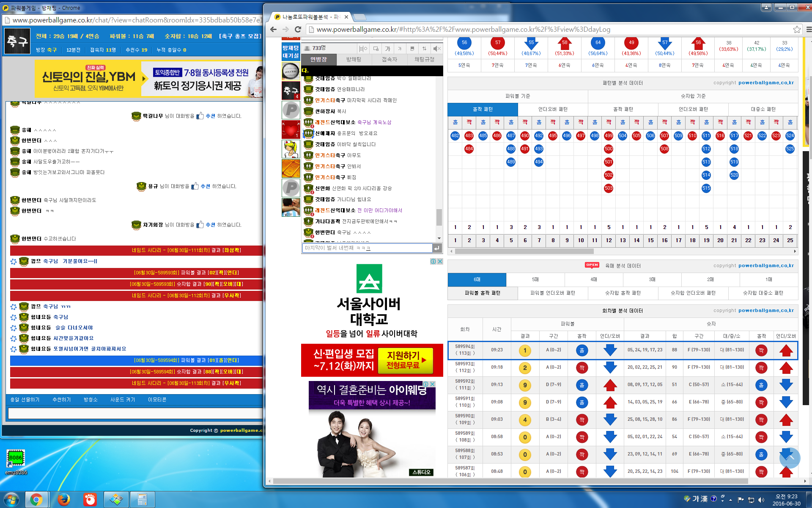Select the 파워볼 기준 언더오버 패턴 tab

[x=553, y=109]
